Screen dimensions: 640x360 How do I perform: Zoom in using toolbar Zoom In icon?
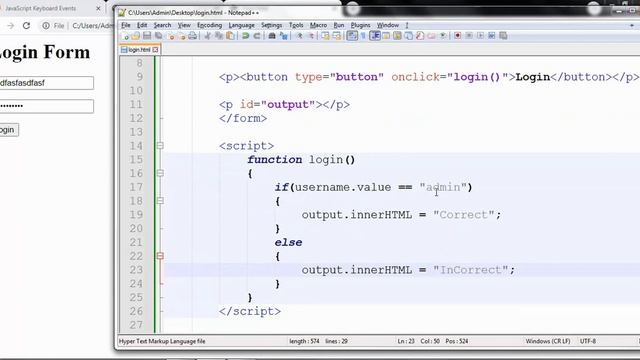click(300, 36)
